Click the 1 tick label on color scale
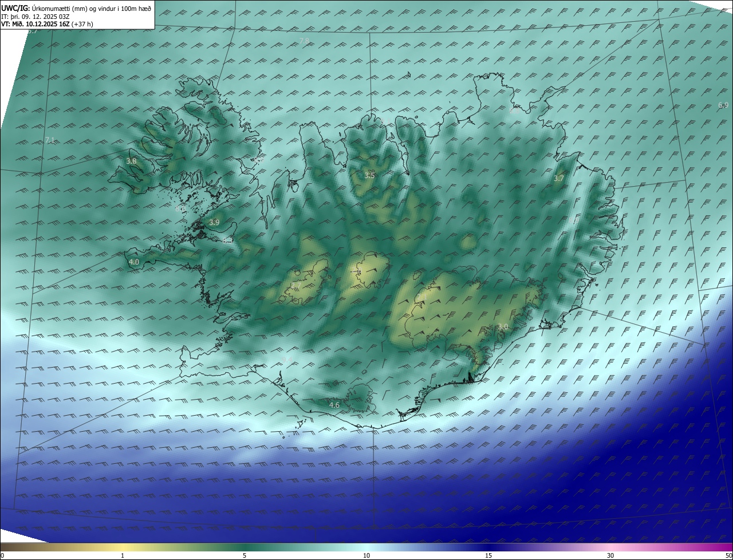The width and height of the screenshot is (733, 560). 123,555
